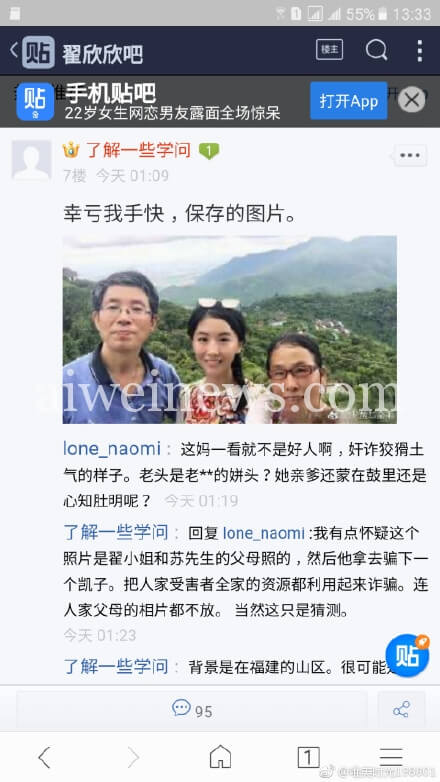
Task: Open the three-dot overflow menu in header
Action: click(x=420, y=51)
